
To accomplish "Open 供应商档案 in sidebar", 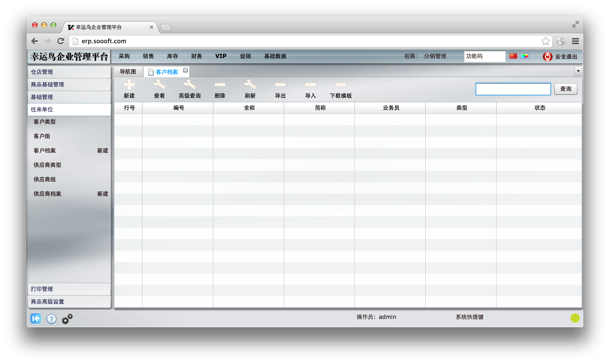I will [x=47, y=194].
